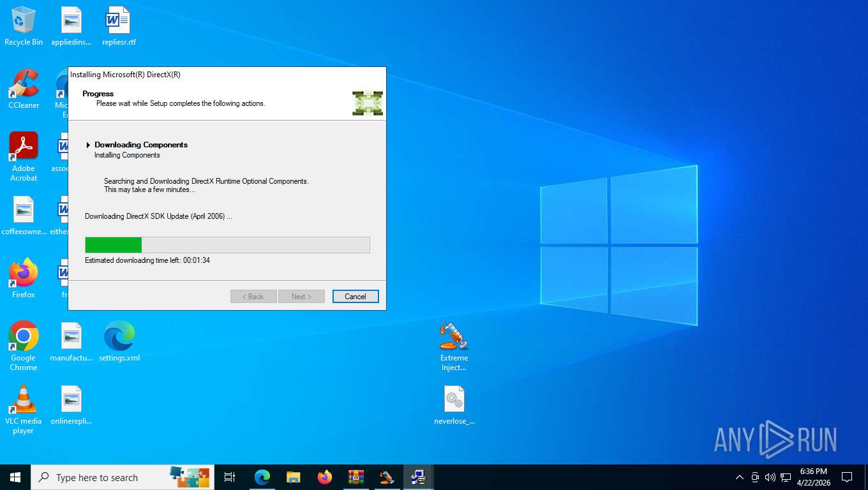Switch to DirectX setup taskbar item

(x=418, y=477)
